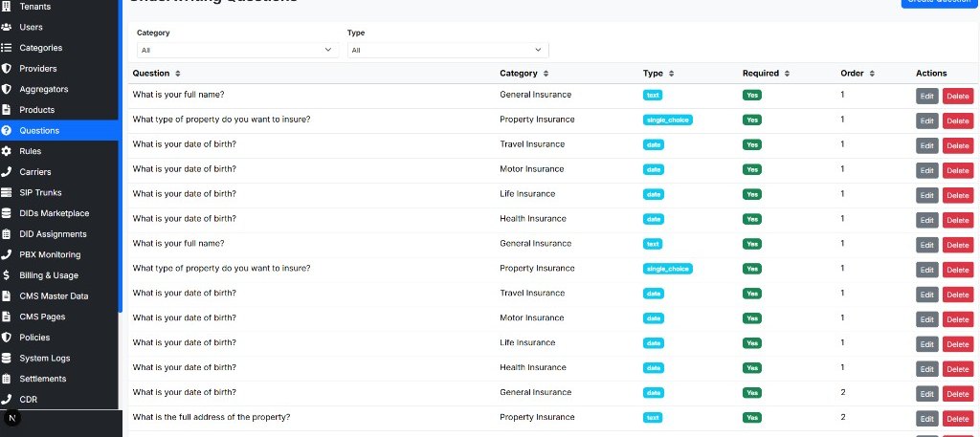
Task: Edit the first full name General Insurance question
Action: [x=926, y=97]
